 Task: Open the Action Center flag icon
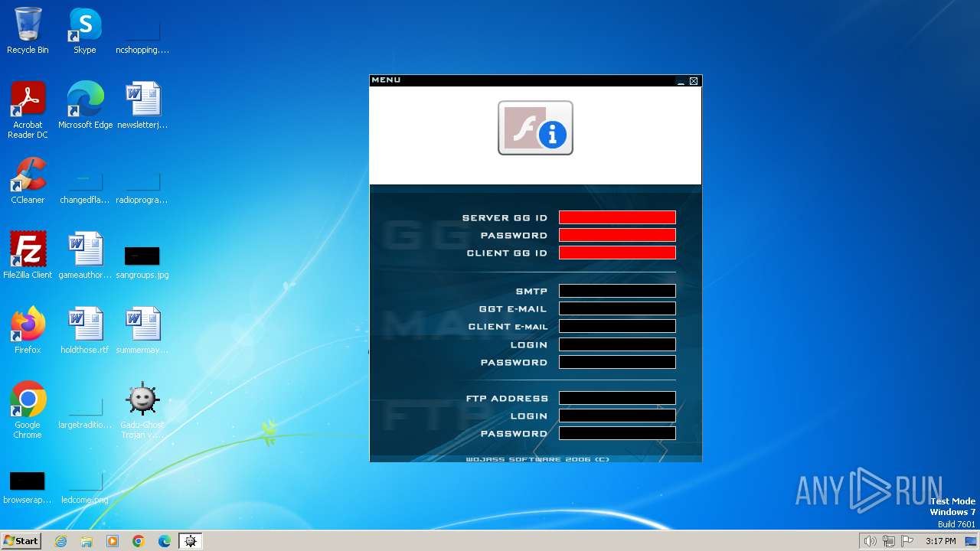click(x=907, y=541)
